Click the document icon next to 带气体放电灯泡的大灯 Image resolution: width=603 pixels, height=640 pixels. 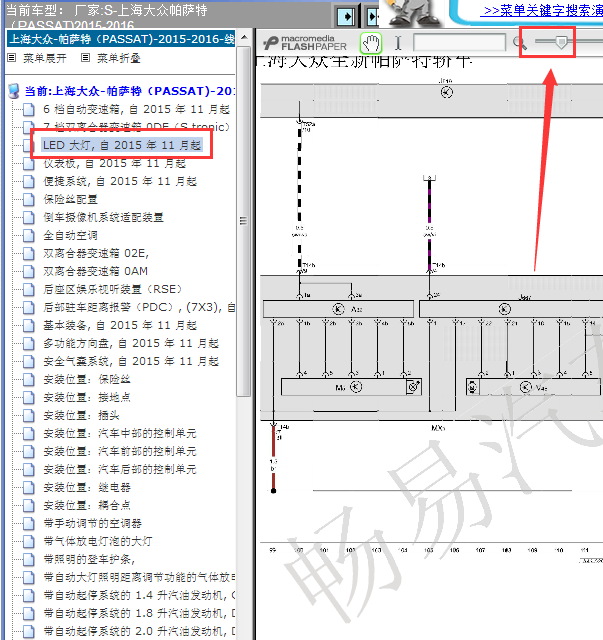[29, 541]
